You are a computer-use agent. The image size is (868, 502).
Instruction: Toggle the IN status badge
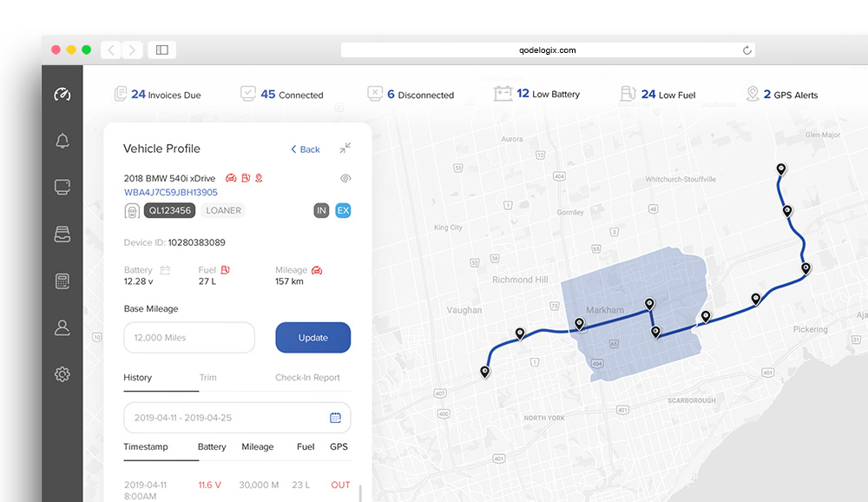tap(321, 210)
